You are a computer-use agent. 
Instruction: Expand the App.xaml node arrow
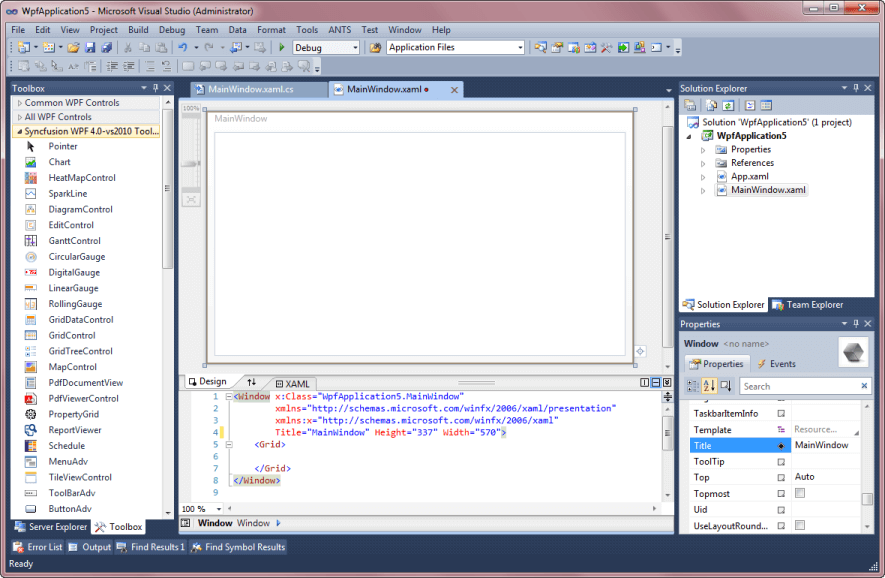[703, 177]
